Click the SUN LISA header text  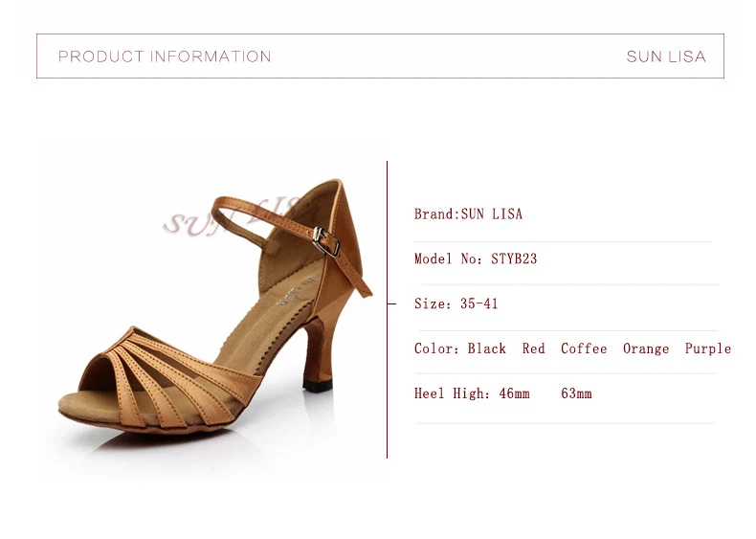tap(666, 56)
